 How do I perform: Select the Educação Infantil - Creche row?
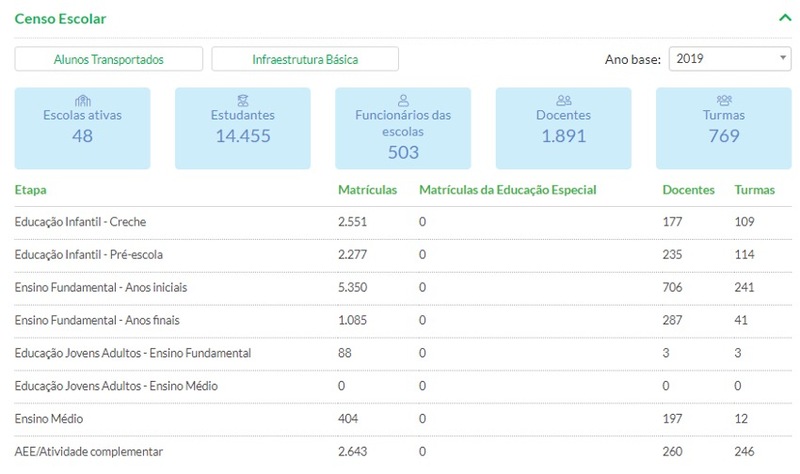[81, 222]
